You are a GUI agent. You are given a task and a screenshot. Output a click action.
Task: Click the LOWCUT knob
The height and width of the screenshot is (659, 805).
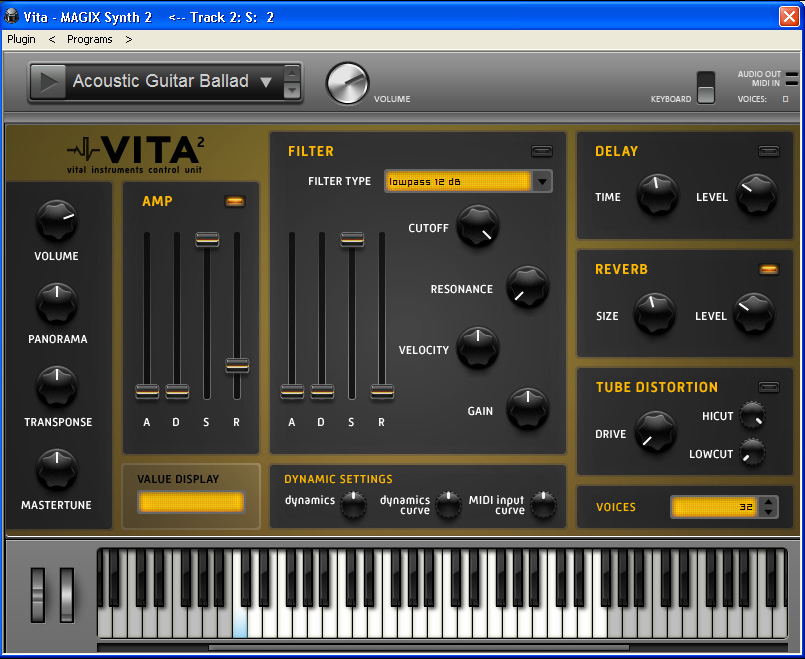[x=753, y=452]
